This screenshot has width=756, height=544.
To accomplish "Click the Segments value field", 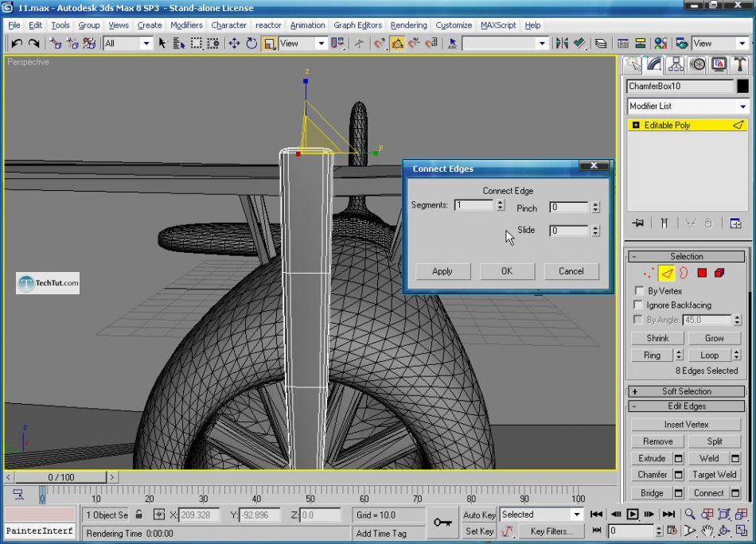I will point(474,205).
